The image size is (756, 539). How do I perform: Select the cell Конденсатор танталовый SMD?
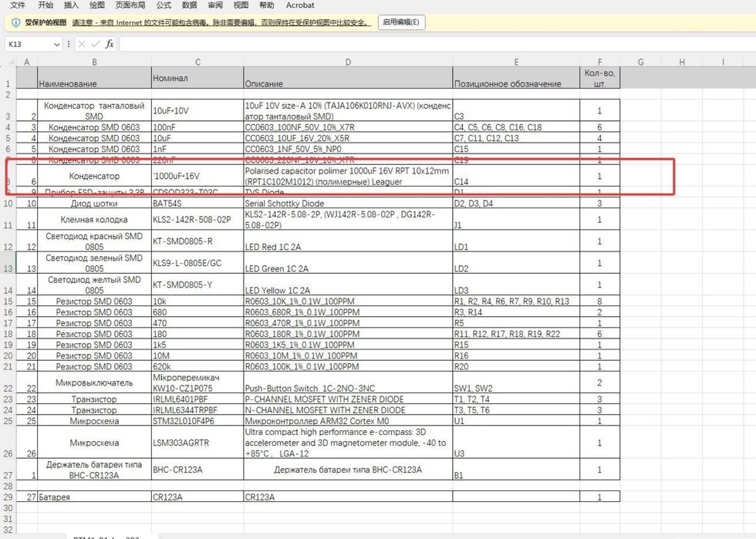point(94,110)
